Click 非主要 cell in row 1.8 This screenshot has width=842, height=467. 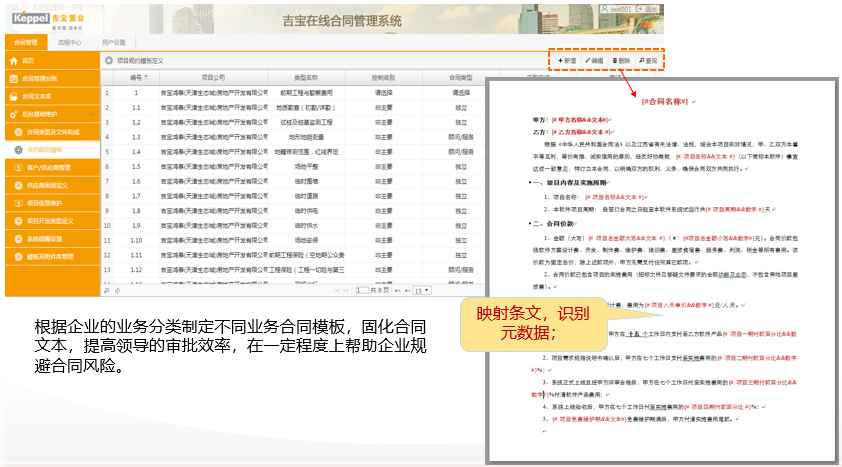383,211
